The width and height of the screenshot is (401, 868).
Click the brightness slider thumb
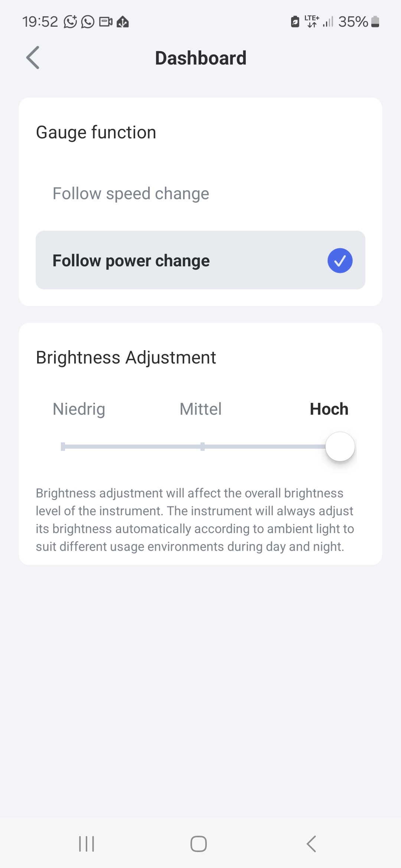click(x=340, y=447)
